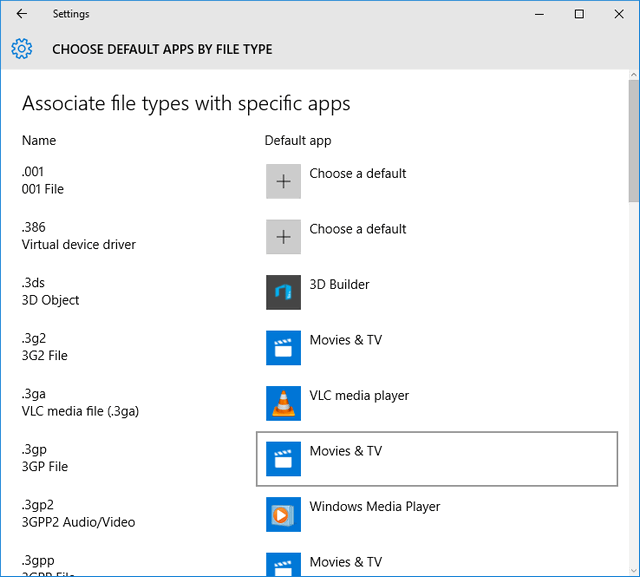Maximize the Settings window

click(579, 14)
